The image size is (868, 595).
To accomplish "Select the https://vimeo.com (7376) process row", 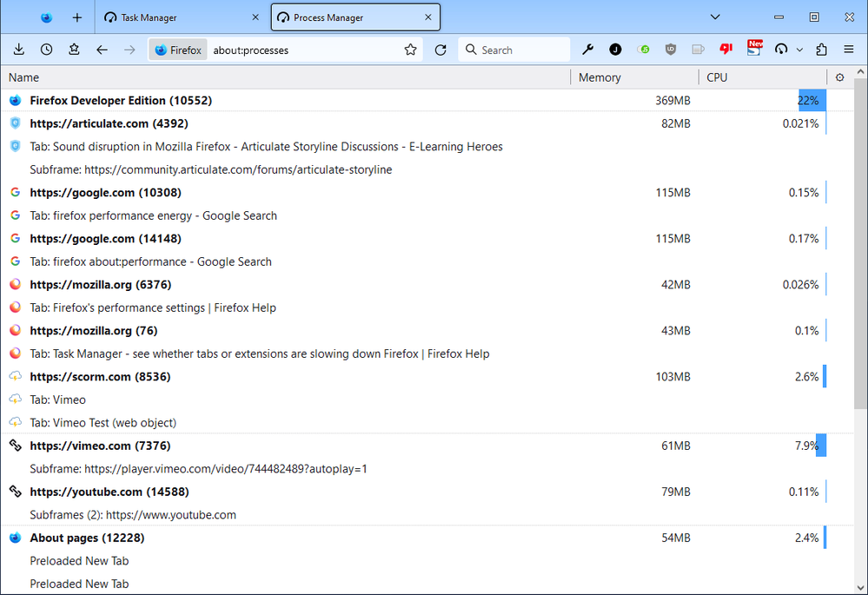I will 100,446.
